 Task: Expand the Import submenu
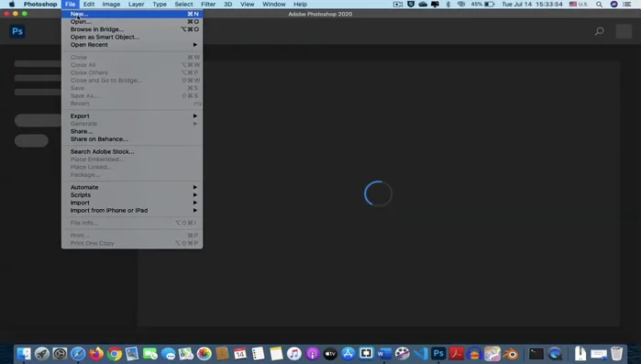tap(132, 203)
